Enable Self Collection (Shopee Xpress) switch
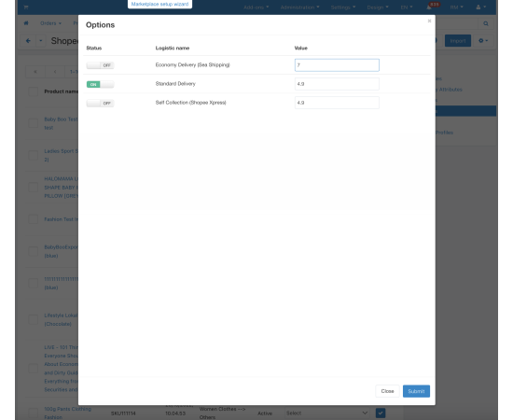The image size is (513, 420). tap(100, 103)
